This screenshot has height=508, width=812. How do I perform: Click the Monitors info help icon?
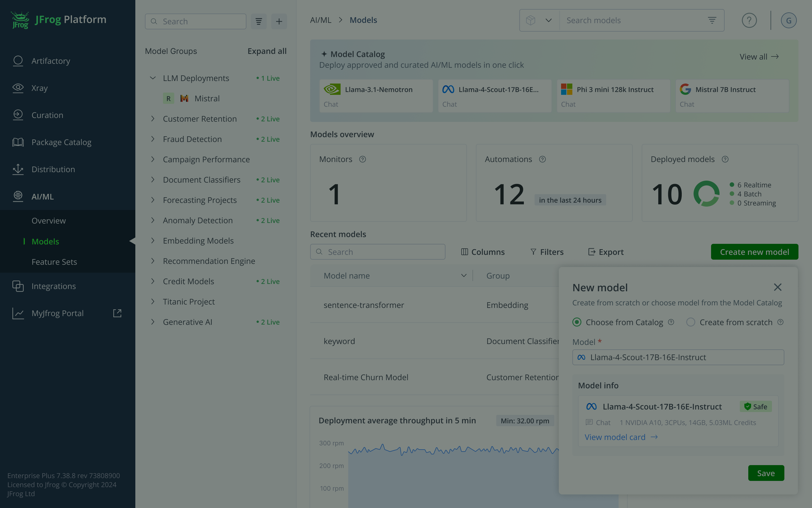[x=362, y=159]
